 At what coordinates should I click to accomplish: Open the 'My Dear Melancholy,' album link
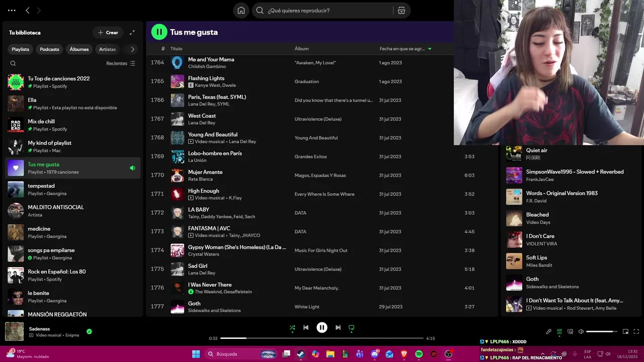click(316, 288)
